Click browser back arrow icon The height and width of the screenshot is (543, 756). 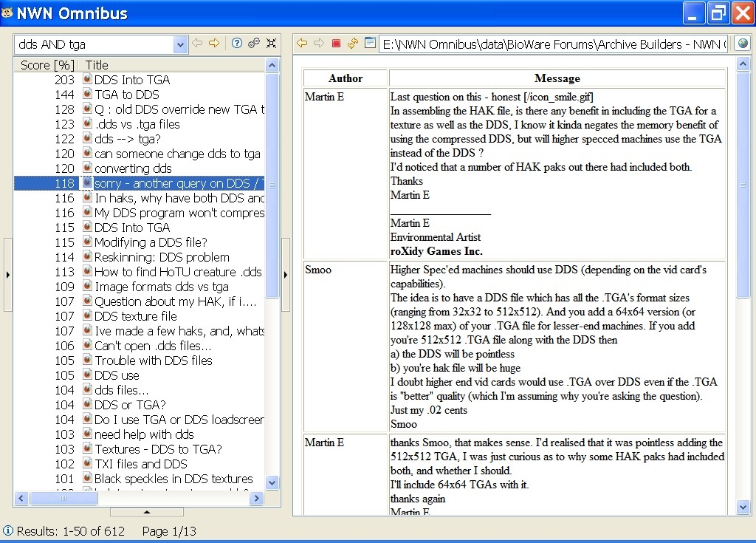(302, 44)
